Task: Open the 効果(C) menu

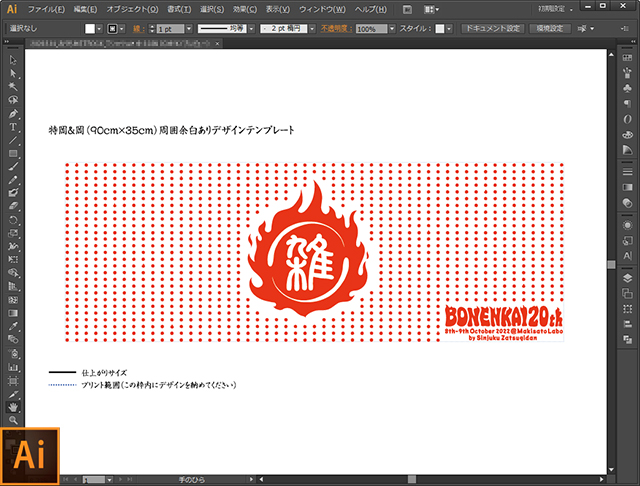Action: pyautogui.click(x=245, y=9)
